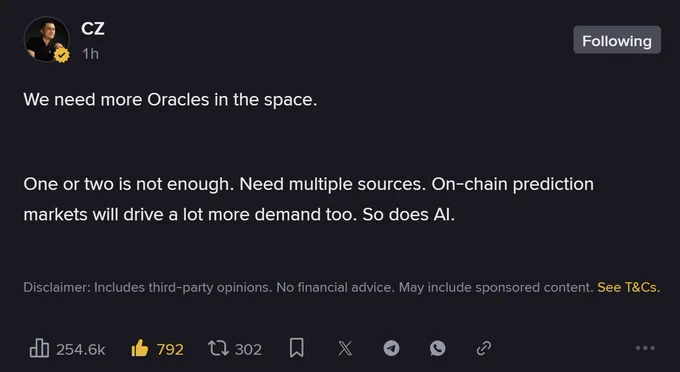
Task: Click the 1h timestamp
Action: (91, 54)
